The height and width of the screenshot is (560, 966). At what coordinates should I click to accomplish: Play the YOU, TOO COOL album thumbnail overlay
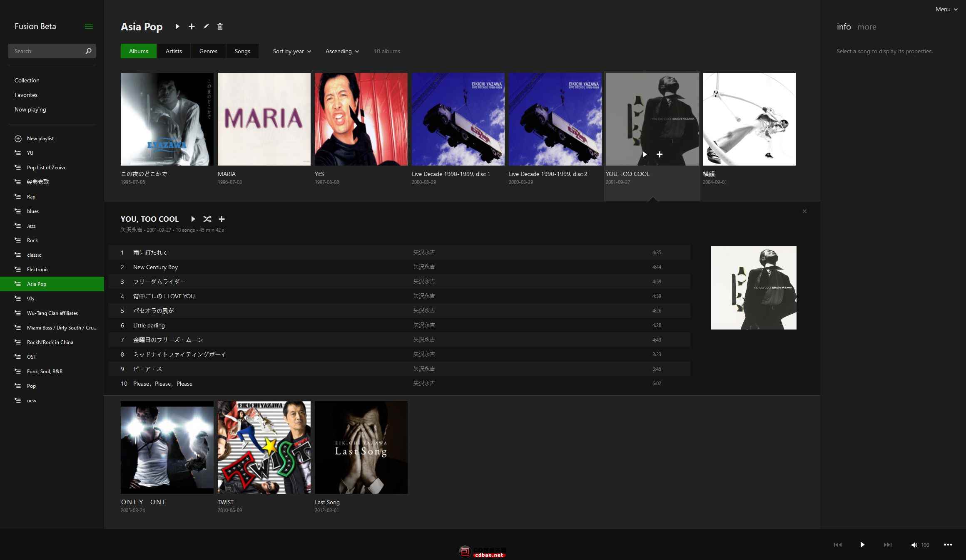pos(645,154)
